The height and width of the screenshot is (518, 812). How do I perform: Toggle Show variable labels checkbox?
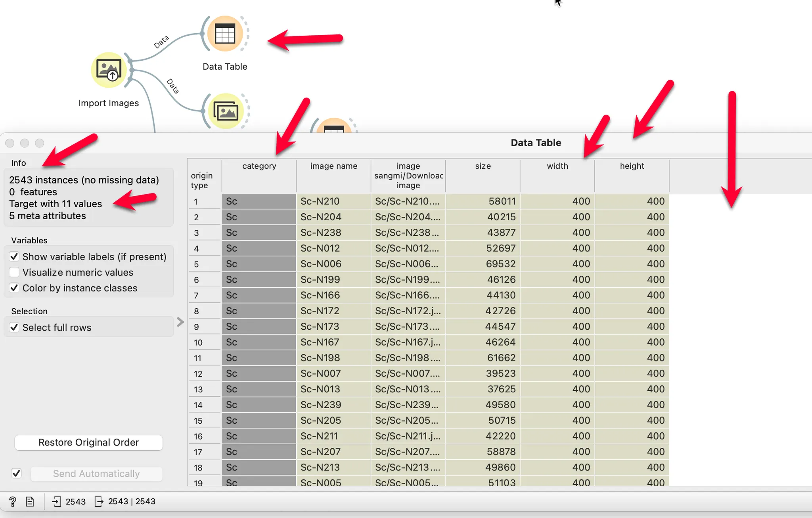tap(14, 257)
